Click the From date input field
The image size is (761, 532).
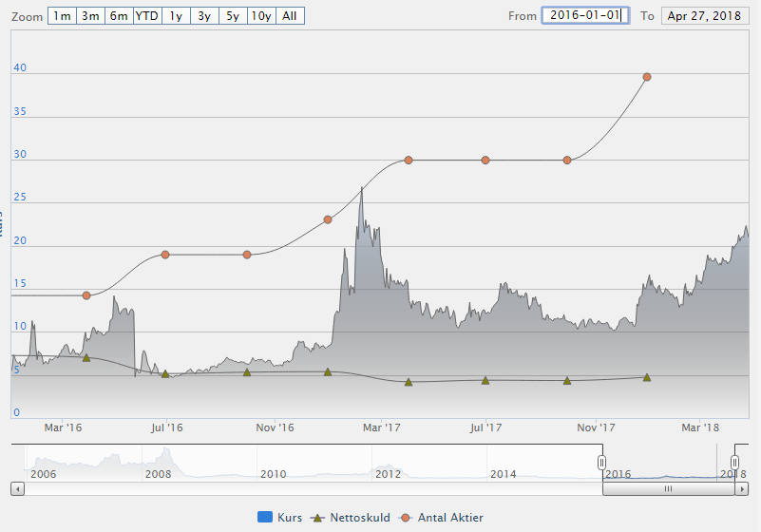tap(585, 15)
